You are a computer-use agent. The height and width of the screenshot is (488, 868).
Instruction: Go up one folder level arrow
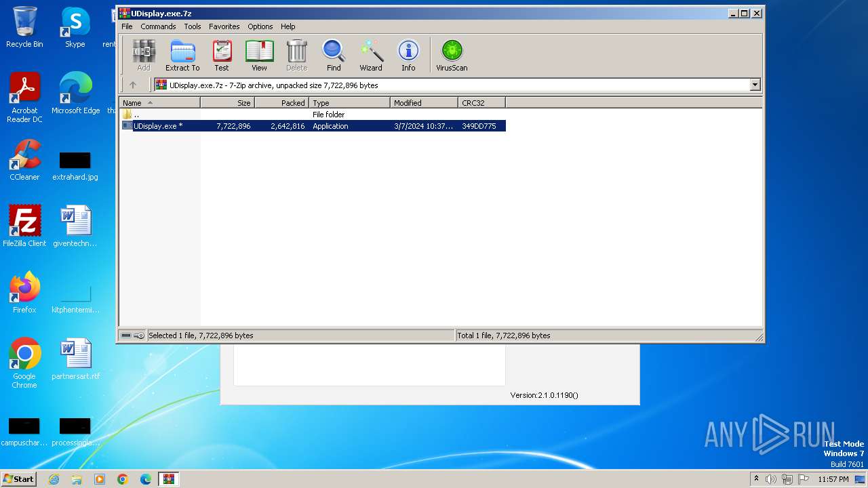(133, 85)
